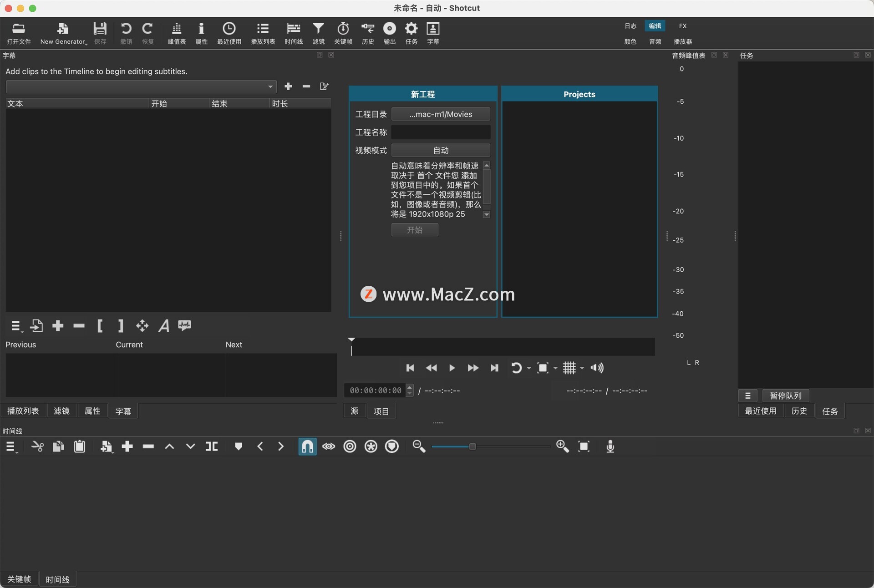This screenshot has height=588, width=874.
Task: Switch to the 日志 layout
Action: click(x=630, y=26)
